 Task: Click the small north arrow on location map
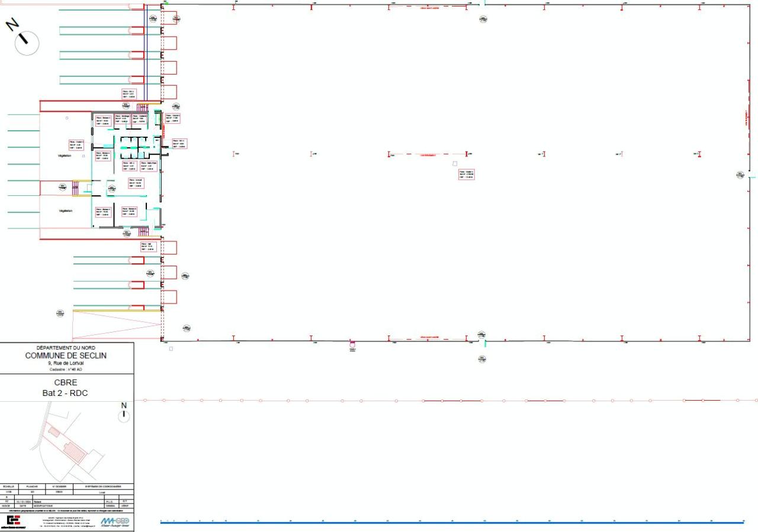pyautogui.click(x=124, y=415)
